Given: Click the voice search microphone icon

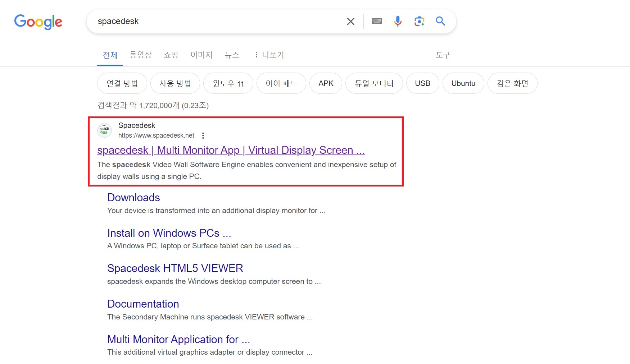Looking at the screenshot, I should [x=398, y=21].
